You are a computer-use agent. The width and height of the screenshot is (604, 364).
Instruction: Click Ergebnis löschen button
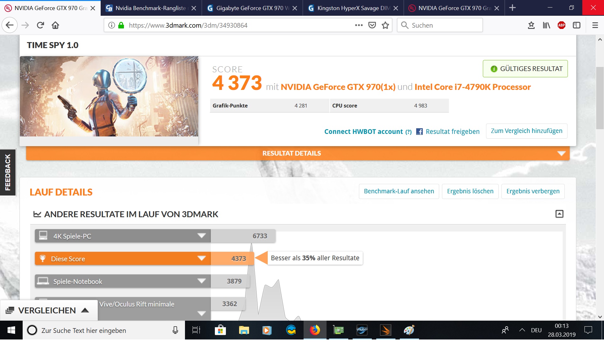click(x=470, y=191)
